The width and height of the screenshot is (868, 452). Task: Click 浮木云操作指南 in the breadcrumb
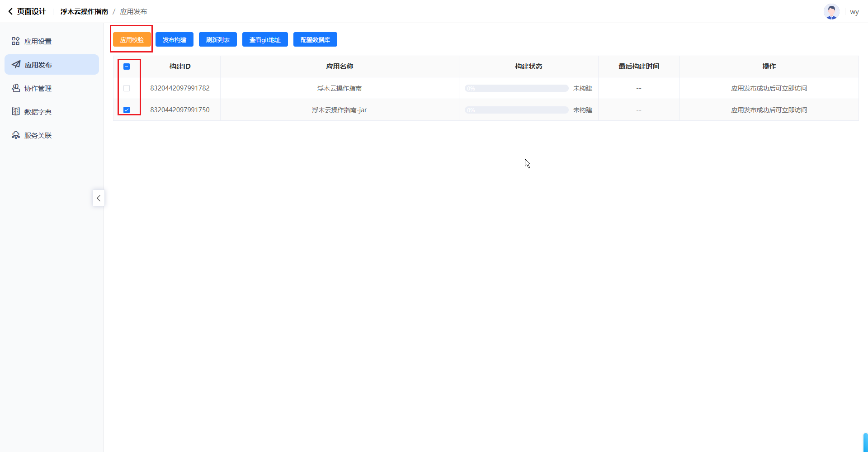coord(84,12)
